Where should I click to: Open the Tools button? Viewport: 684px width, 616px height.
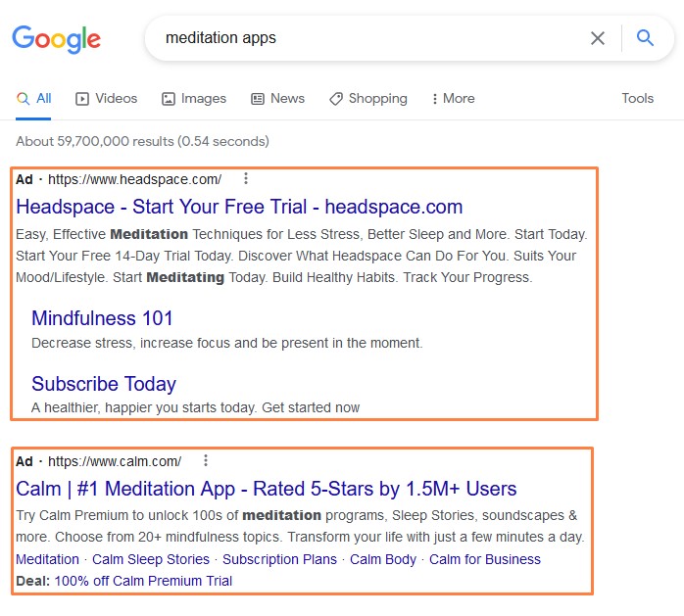(637, 98)
